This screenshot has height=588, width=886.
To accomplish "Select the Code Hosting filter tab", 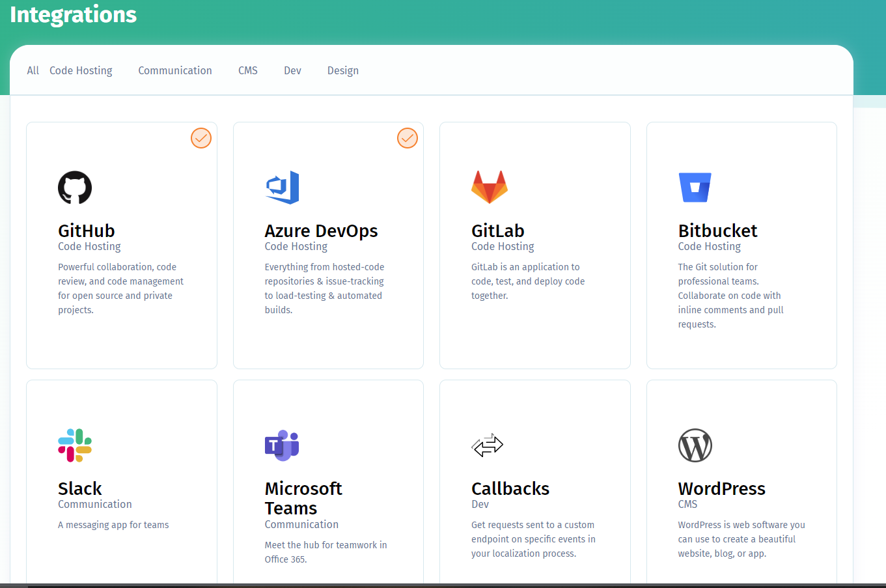I will pyautogui.click(x=81, y=70).
